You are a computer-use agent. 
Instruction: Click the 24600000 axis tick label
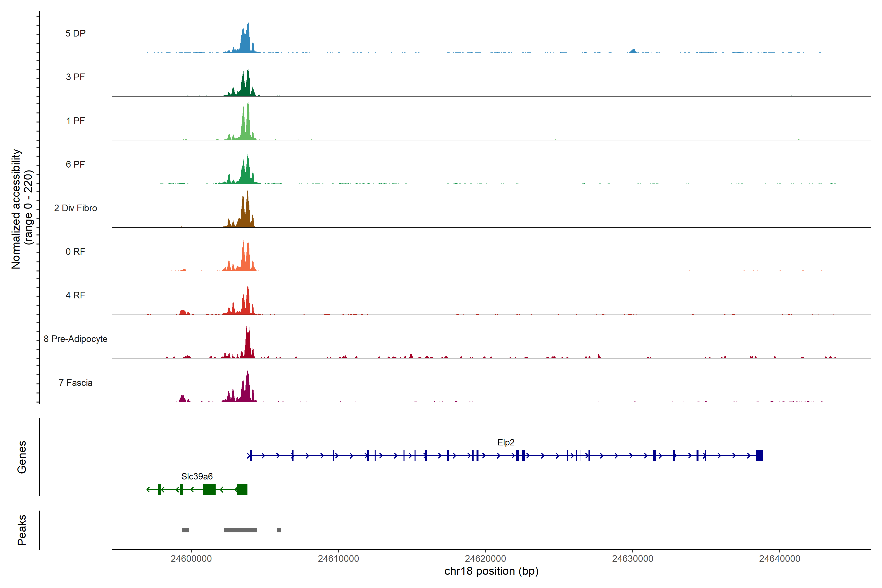[x=191, y=559]
